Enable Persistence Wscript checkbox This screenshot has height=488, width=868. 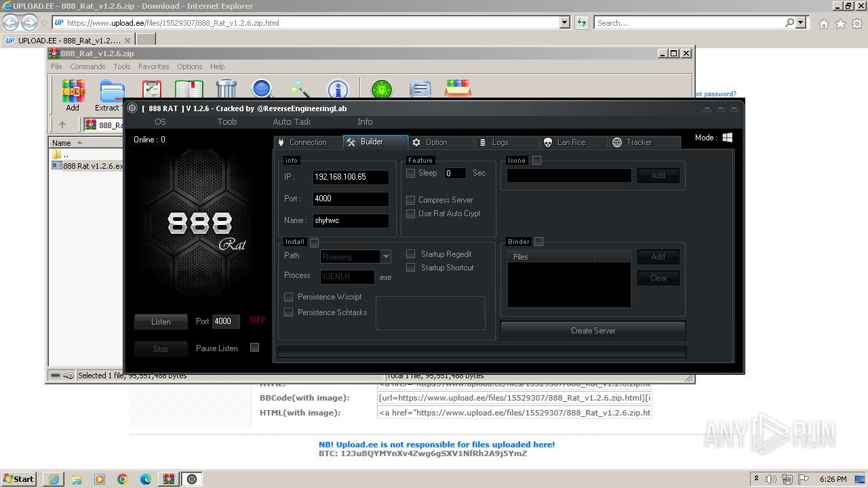coord(288,297)
